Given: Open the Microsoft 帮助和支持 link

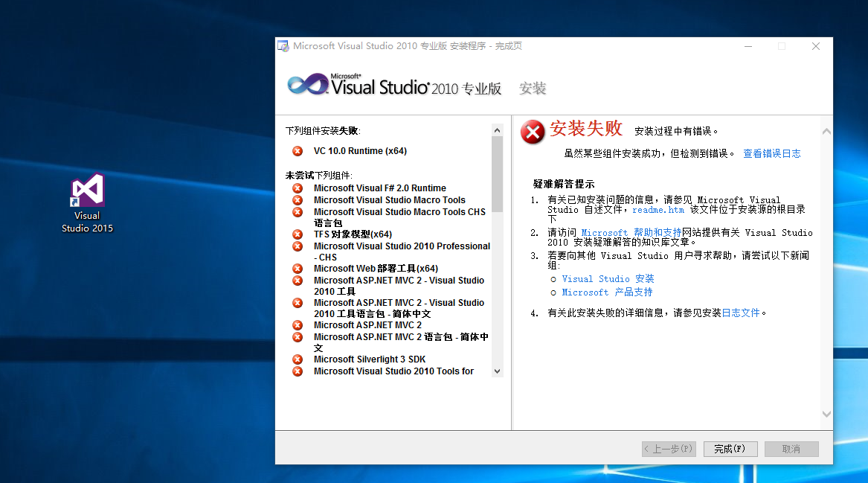Looking at the screenshot, I should click(x=631, y=233).
